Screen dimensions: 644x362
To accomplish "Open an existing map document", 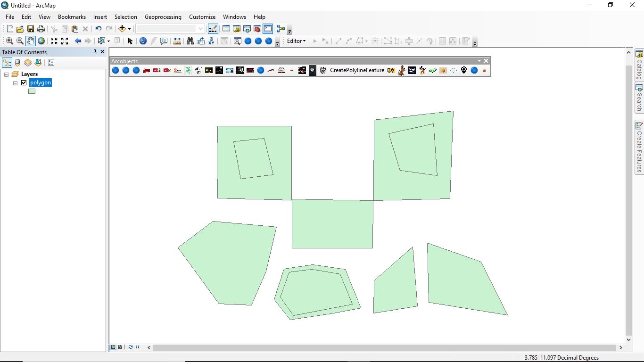I will point(20,29).
